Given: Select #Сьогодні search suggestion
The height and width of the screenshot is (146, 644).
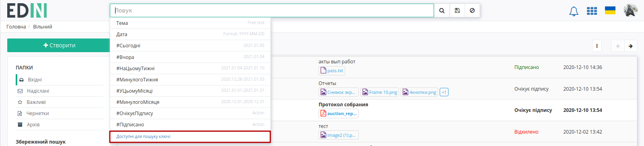Looking at the screenshot, I should (x=190, y=46).
